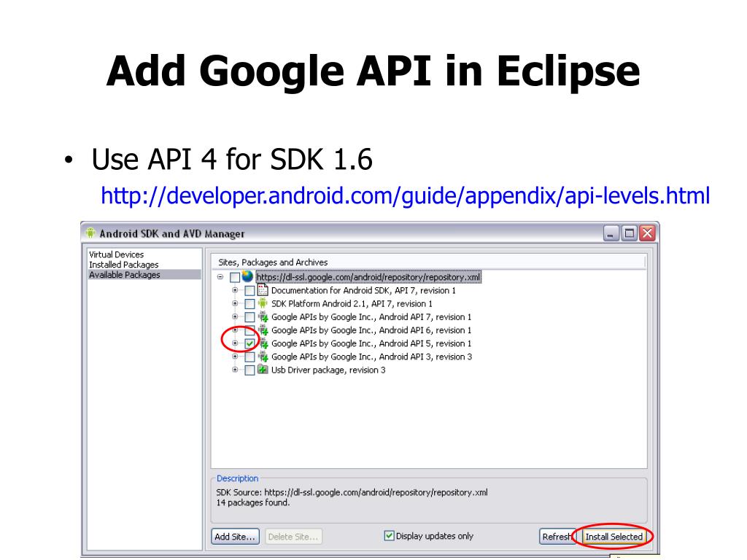Click the Google APIs Android API 6 icon
Screen dimensions: 747x560
click(x=263, y=330)
